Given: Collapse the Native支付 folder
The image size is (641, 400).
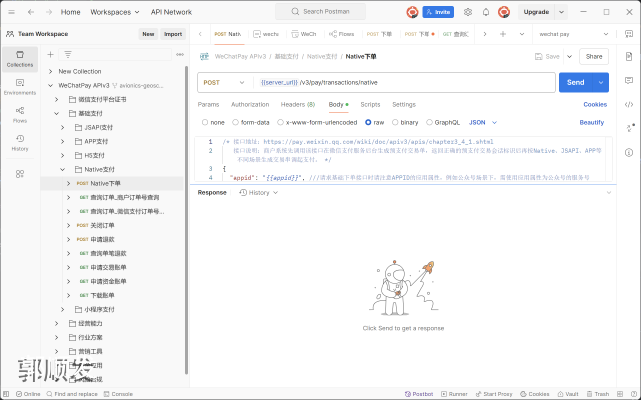Looking at the screenshot, I should (63, 169).
